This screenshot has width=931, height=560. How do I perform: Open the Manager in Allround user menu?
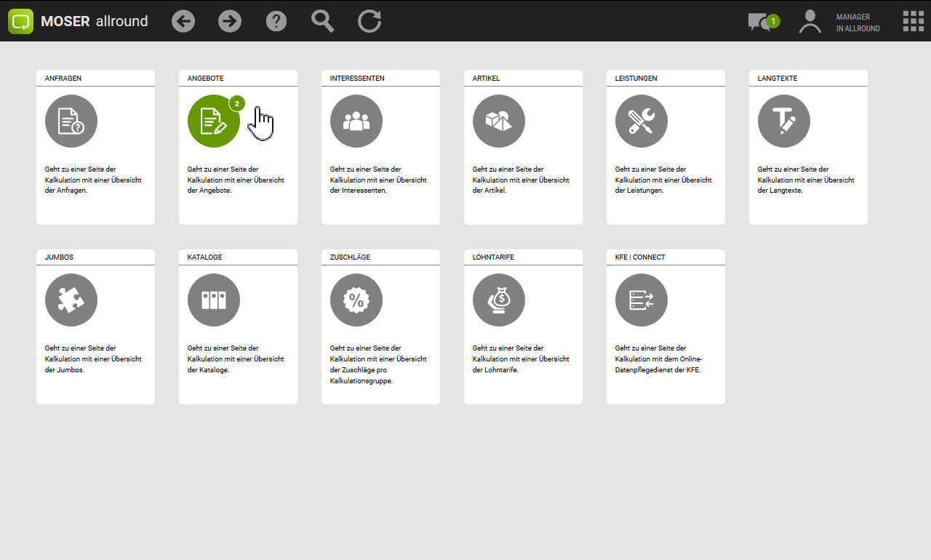click(x=839, y=22)
